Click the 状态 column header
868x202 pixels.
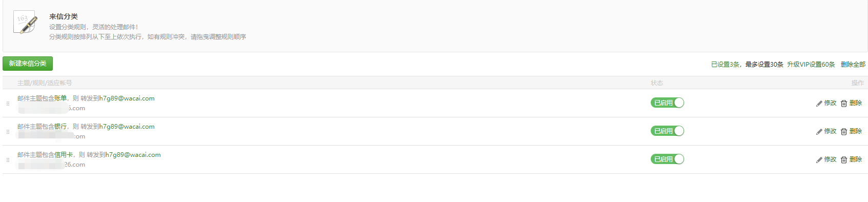click(657, 83)
